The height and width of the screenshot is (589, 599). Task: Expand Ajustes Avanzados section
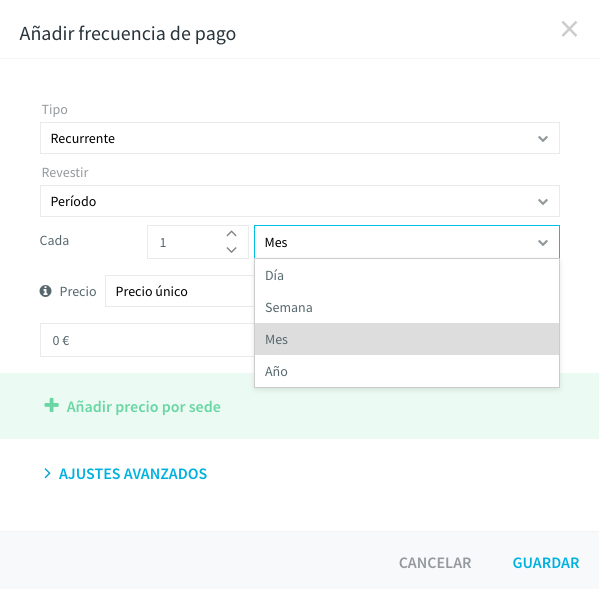point(133,474)
